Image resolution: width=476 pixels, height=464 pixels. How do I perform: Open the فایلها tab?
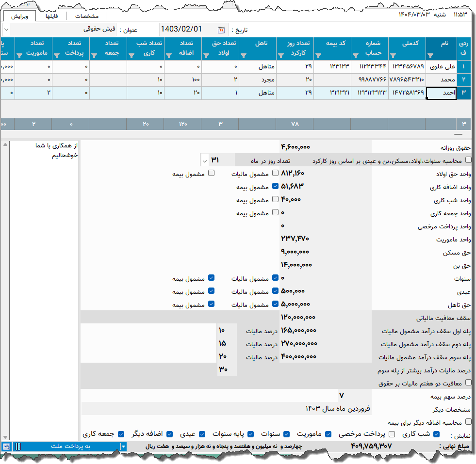click(51, 16)
